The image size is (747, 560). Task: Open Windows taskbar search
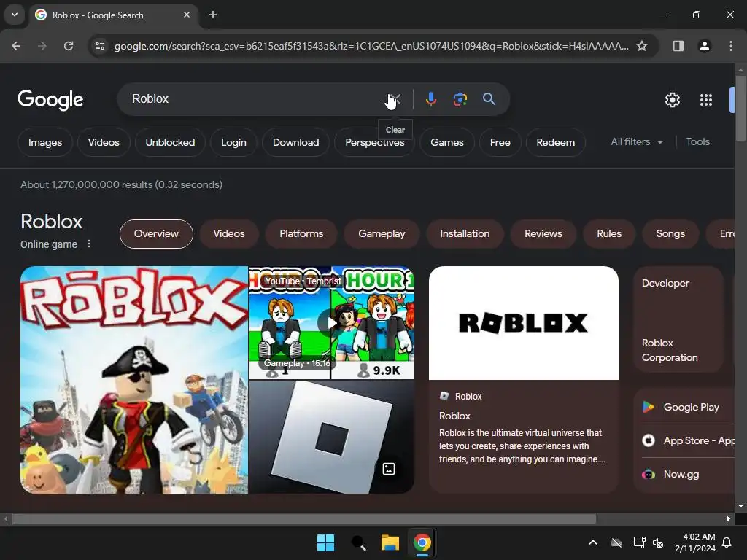coord(358,542)
